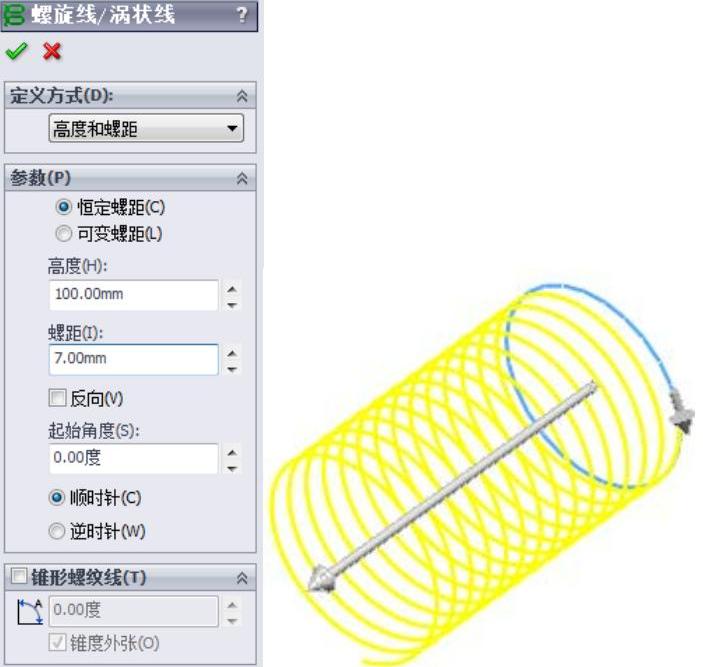Click arrow head at helix start circle

click(x=681, y=411)
